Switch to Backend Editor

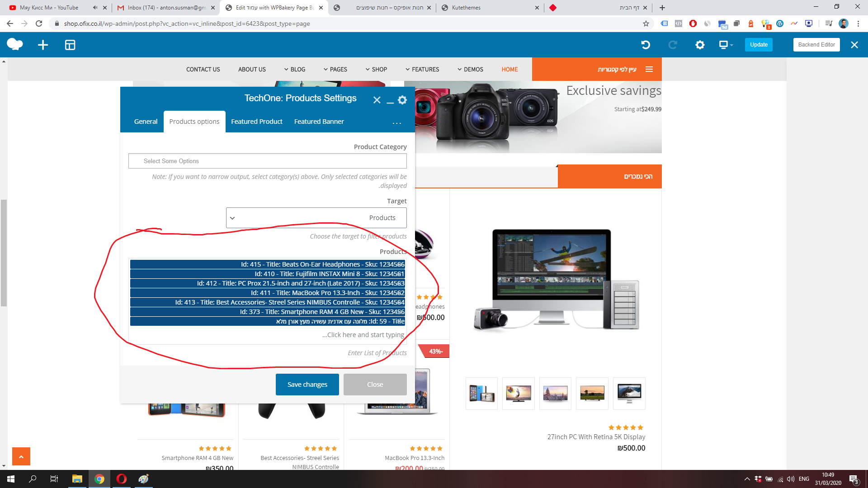pyautogui.click(x=816, y=45)
